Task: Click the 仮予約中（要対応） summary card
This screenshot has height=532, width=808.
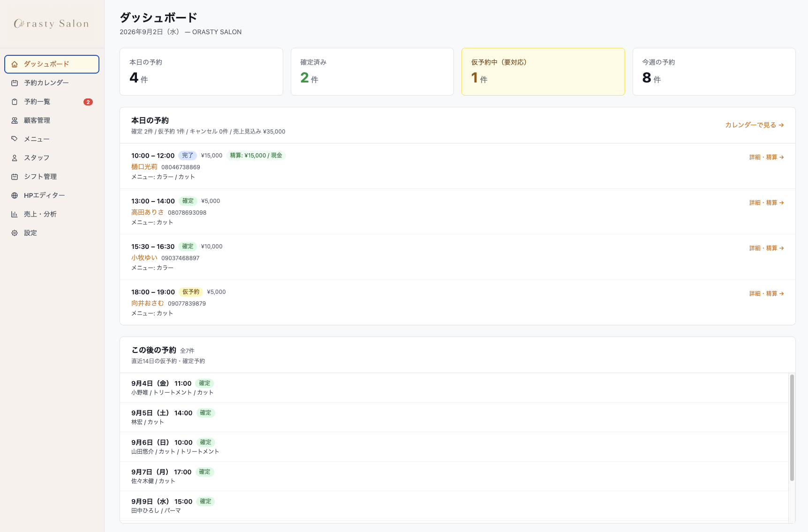Action: pos(543,72)
